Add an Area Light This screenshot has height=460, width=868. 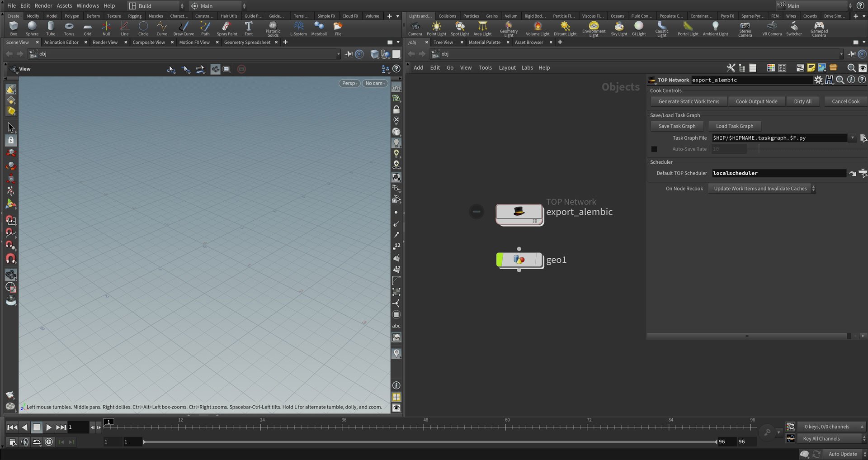click(x=482, y=28)
